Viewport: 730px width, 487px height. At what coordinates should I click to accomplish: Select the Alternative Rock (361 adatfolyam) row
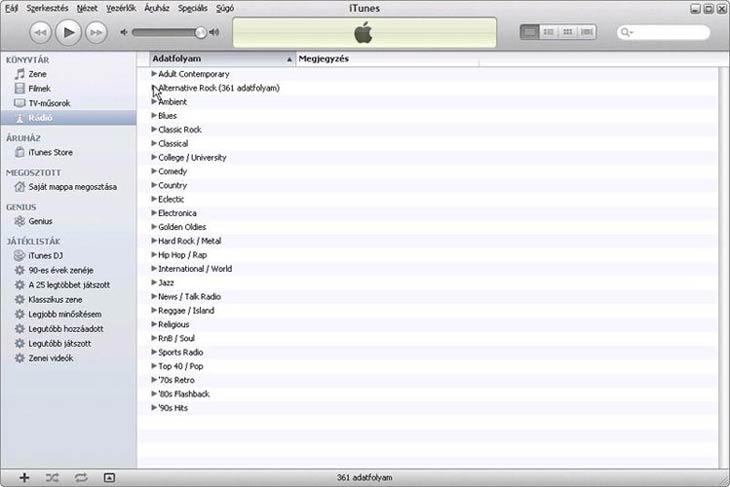coord(427,88)
